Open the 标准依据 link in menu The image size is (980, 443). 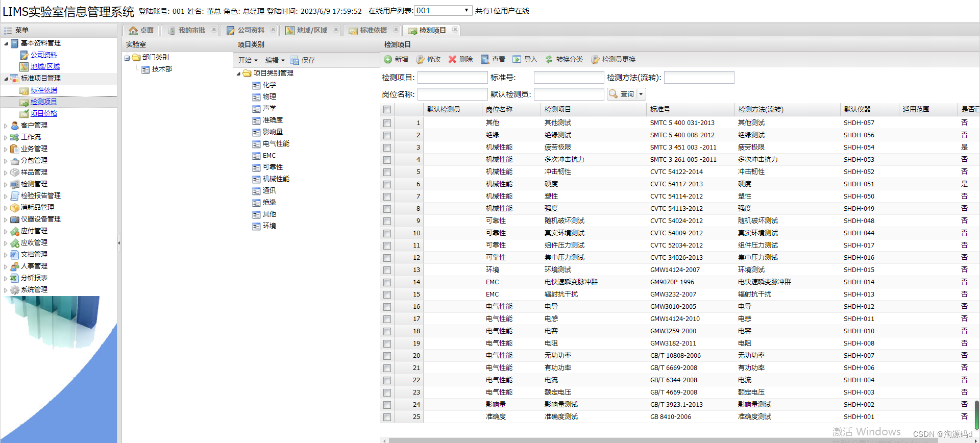tap(43, 90)
